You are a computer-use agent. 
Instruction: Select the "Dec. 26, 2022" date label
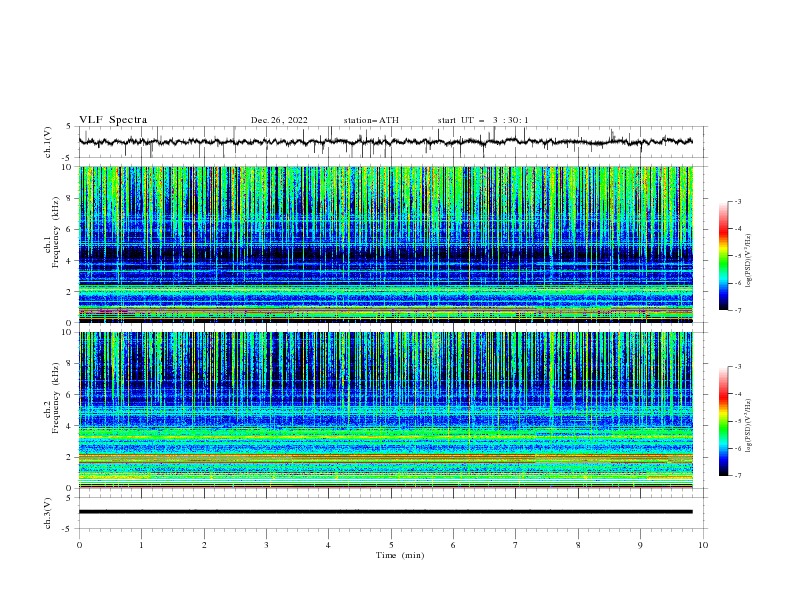(279, 120)
